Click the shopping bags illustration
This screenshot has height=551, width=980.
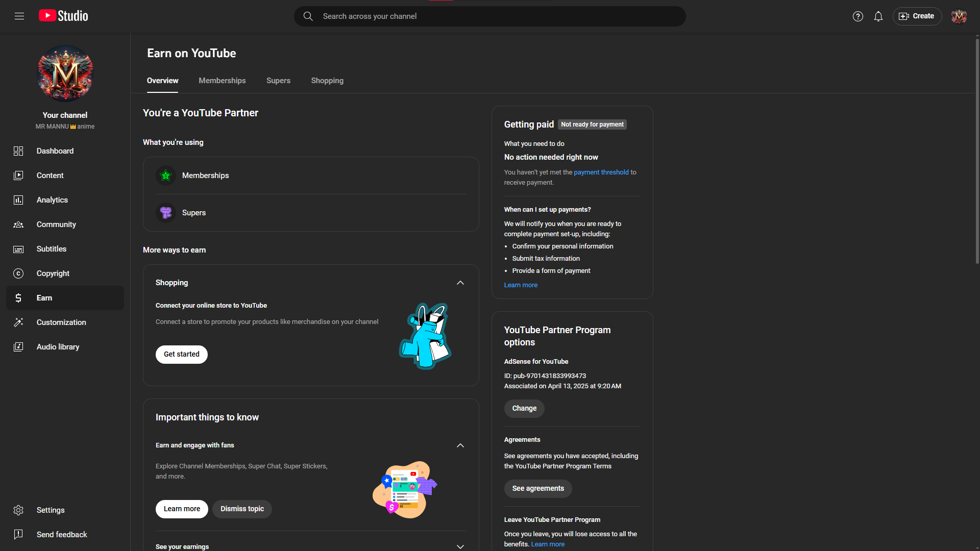click(x=425, y=336)
